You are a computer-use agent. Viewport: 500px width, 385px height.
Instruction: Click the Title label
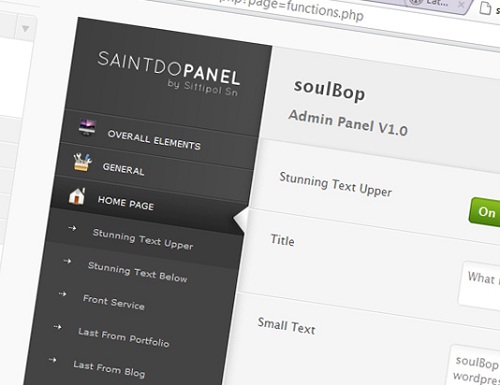tap(282, 240)
